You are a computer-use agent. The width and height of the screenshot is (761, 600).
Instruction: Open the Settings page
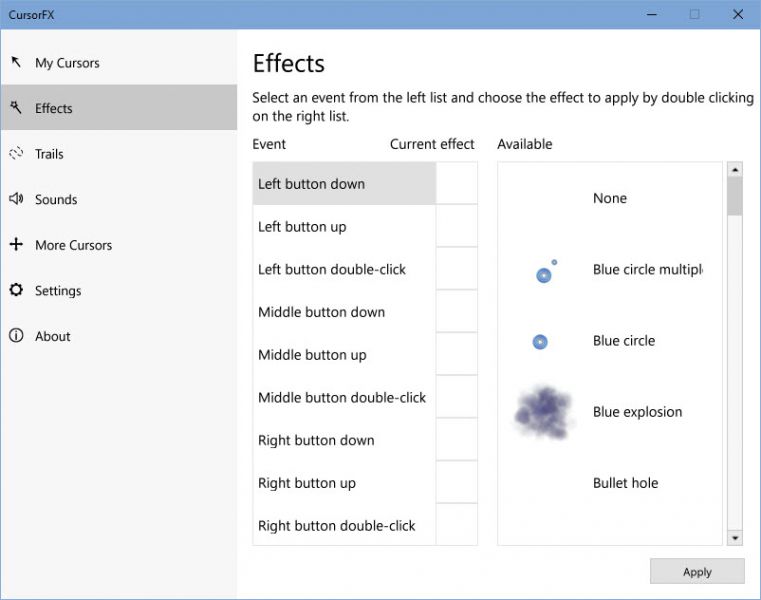pyautogui.click(x=119, y=290)
